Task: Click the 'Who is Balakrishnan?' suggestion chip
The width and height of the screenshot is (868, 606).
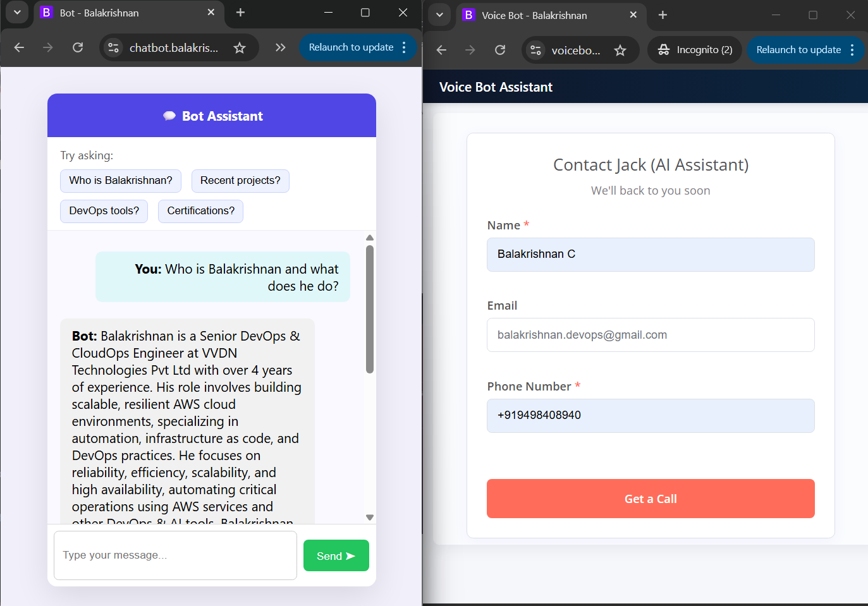Action: pos(121,181)
